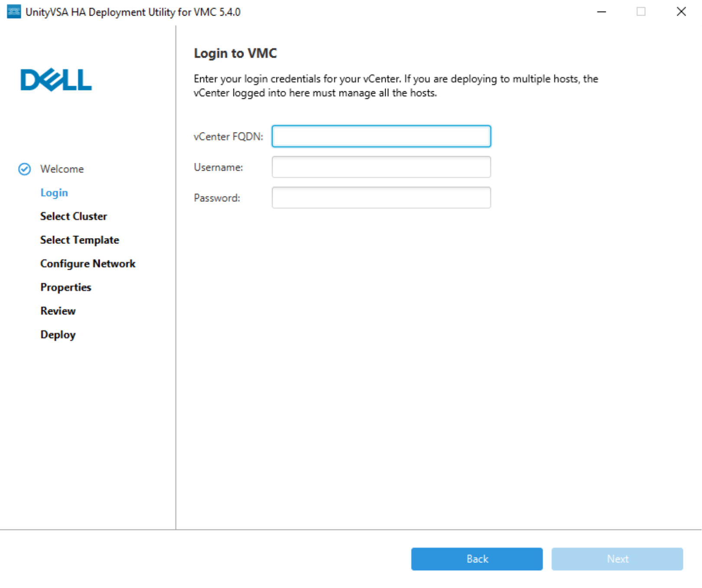This screenshot has height=588, width=702.
Task: Close the deployment utility window
Action: (681, 12)
